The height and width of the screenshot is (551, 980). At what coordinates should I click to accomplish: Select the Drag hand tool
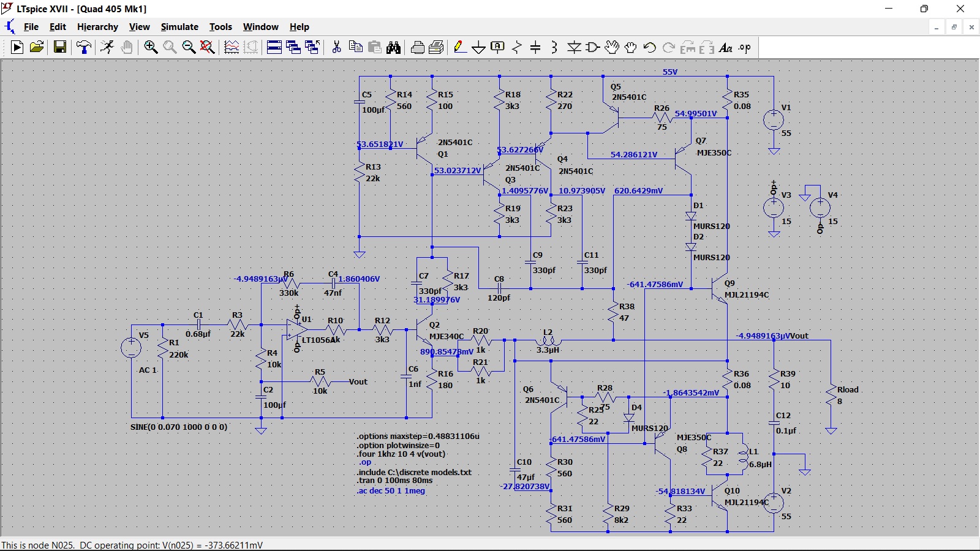pos(631,47)
